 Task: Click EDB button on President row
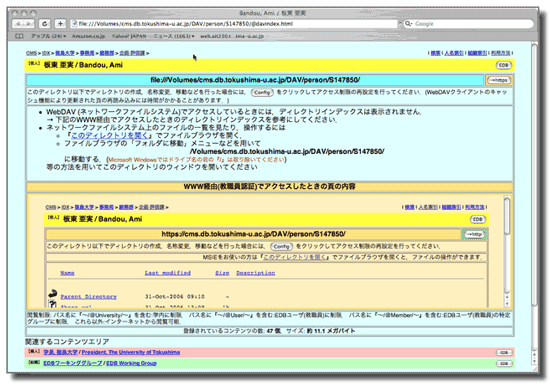[x=504, y=352]
